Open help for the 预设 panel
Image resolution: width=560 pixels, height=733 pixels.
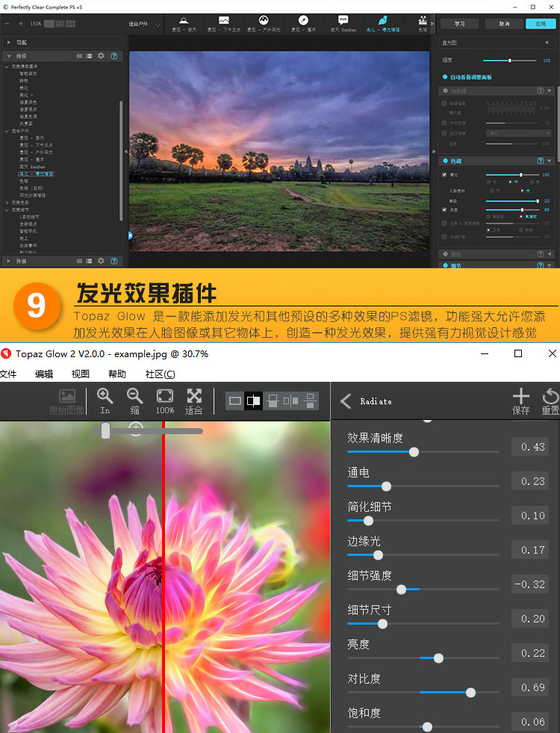pyautogui.click(x=114, y=55)
